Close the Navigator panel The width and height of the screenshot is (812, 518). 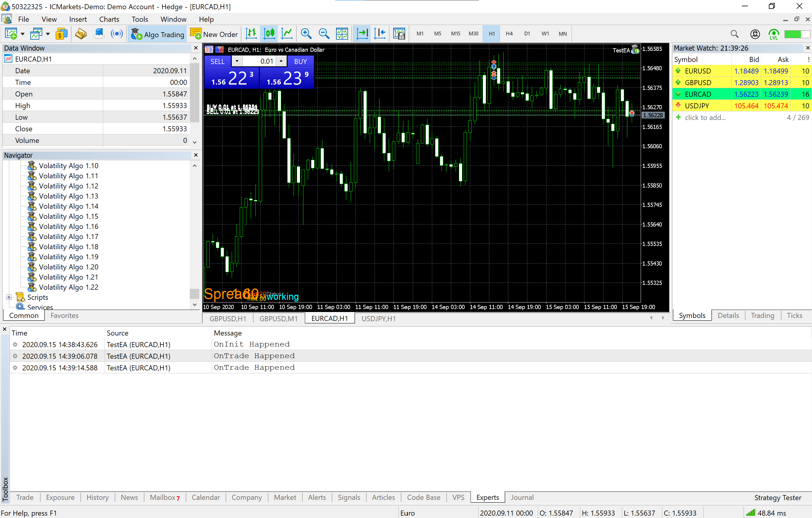pos(196,155)
